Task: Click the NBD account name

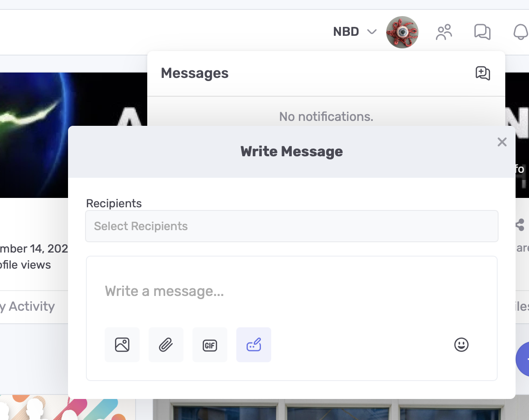Action: (346, 32)
